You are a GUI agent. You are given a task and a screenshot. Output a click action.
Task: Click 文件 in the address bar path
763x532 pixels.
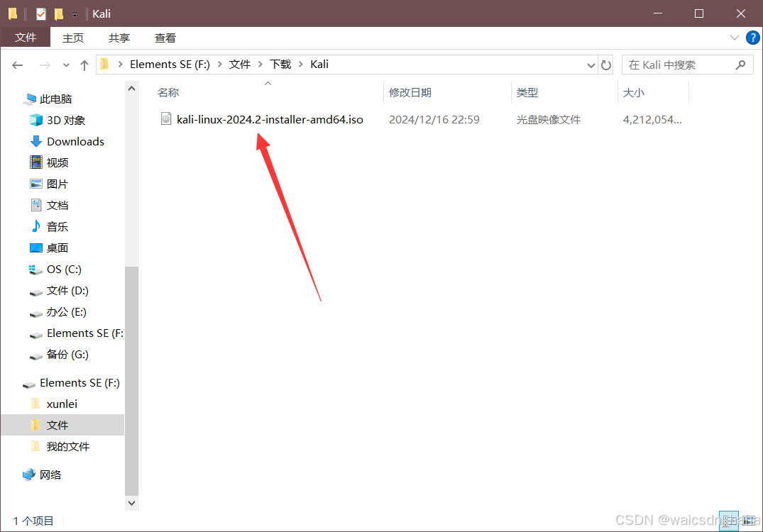(x=239, y=64)
